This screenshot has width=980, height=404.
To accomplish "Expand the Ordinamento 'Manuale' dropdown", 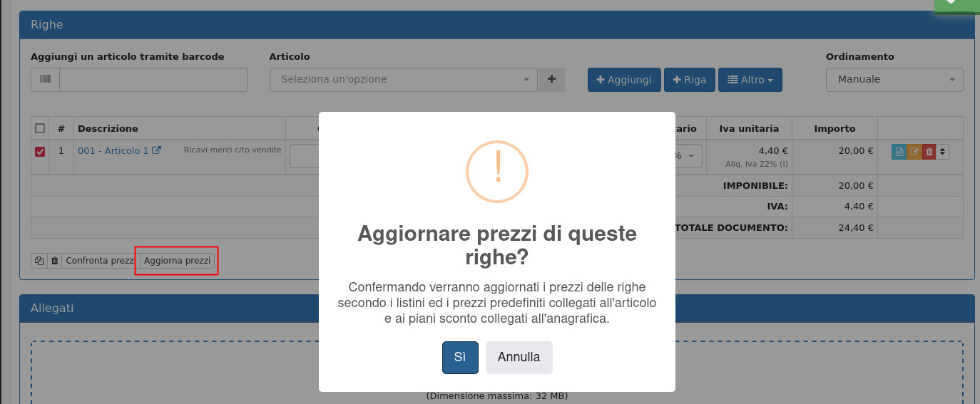I will click(x=894, y=80).
